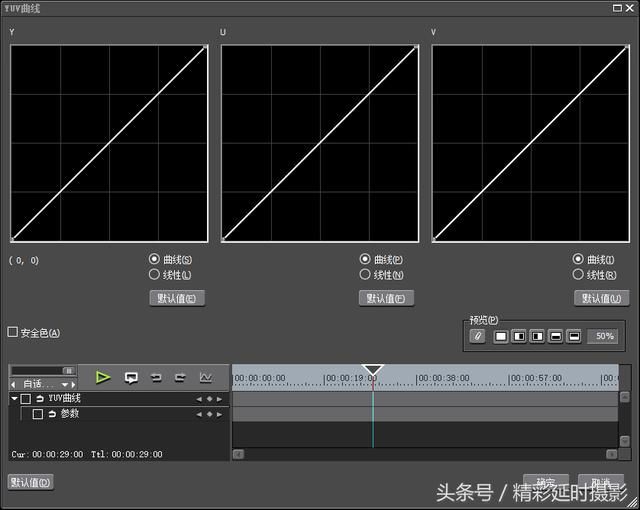
Task: Click the preview paperclip icon button
Action: (478, 336)
